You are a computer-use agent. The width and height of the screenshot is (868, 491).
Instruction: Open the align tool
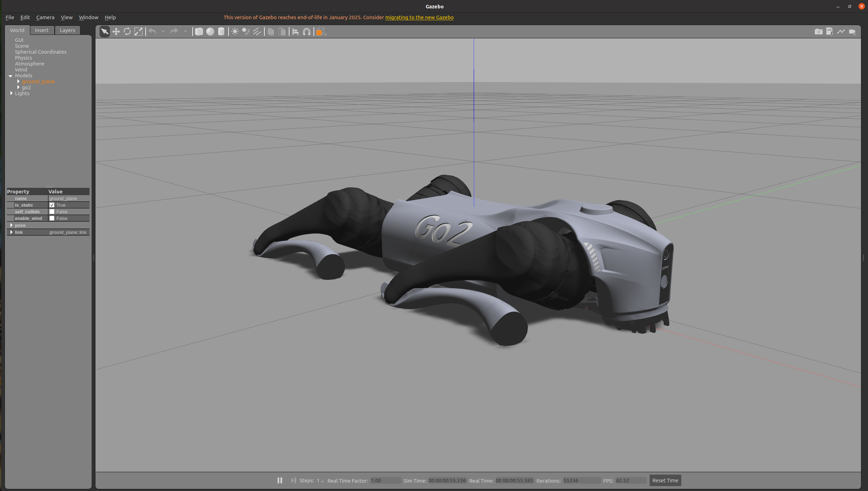pyautogui.click(x=296, y=32)
